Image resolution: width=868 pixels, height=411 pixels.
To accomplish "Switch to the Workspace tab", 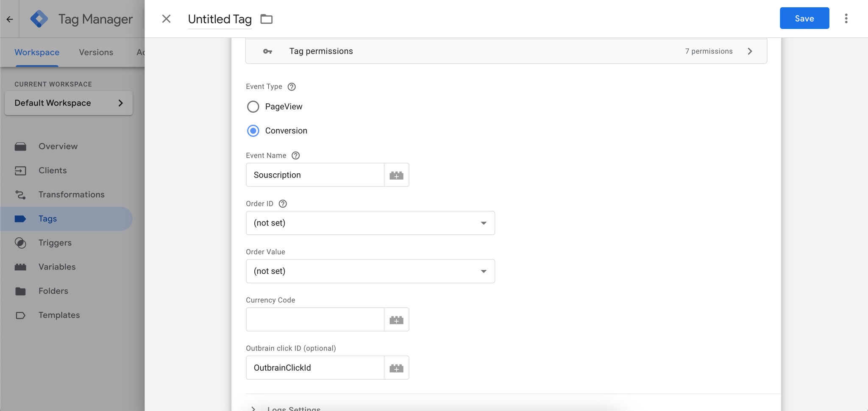I will tap(37, 52).
